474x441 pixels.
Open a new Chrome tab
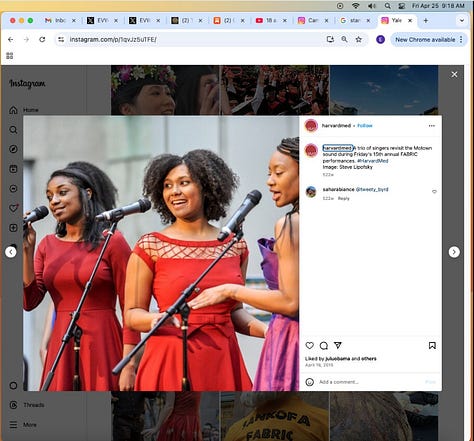coord(426,21)
